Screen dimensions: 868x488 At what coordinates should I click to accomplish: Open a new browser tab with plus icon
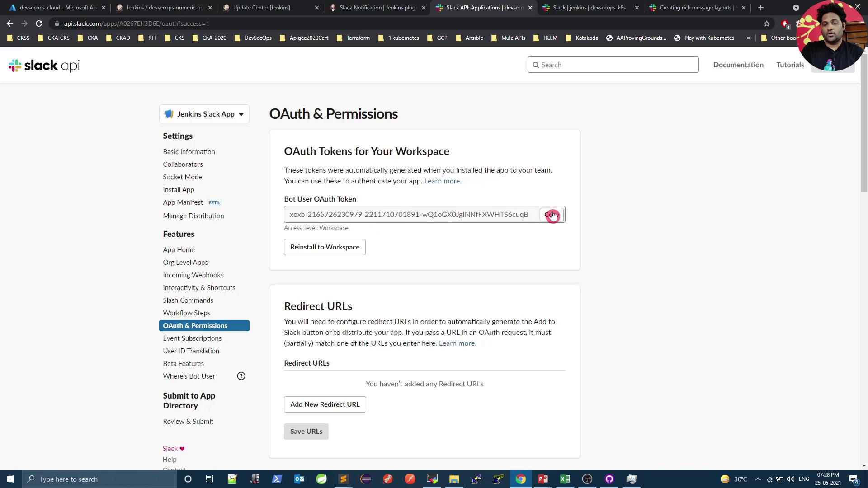(x=761, y=8)
